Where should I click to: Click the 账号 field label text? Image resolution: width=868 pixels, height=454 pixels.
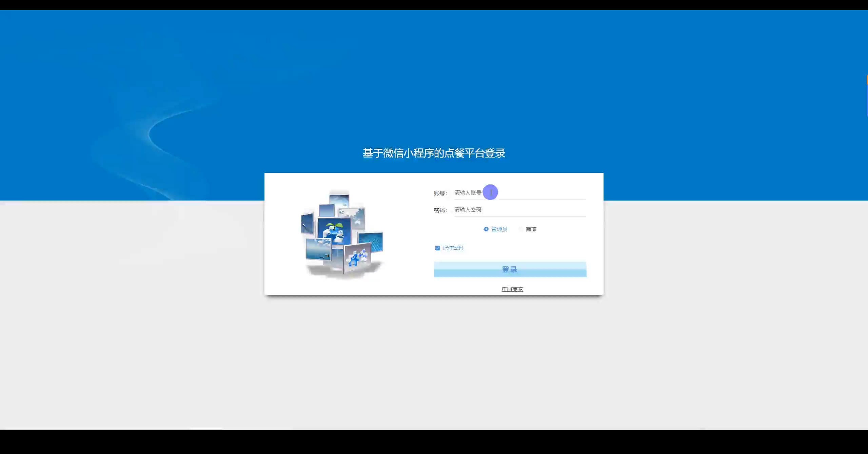point(440,193)
